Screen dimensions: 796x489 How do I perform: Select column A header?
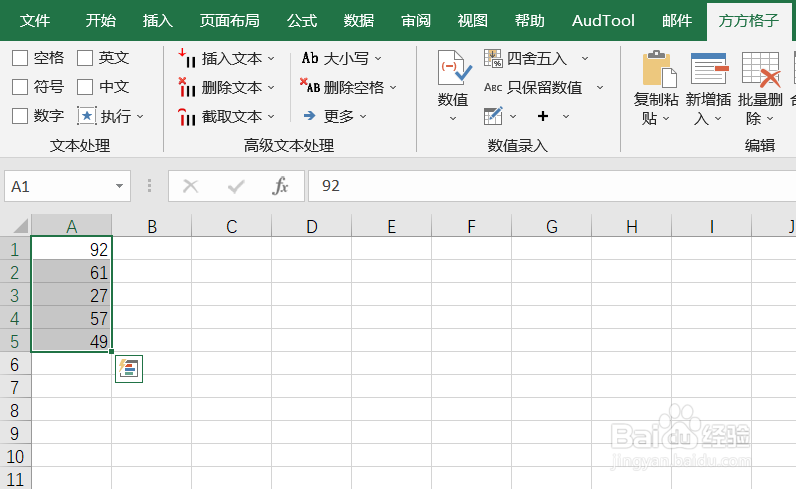pos(72,226)
